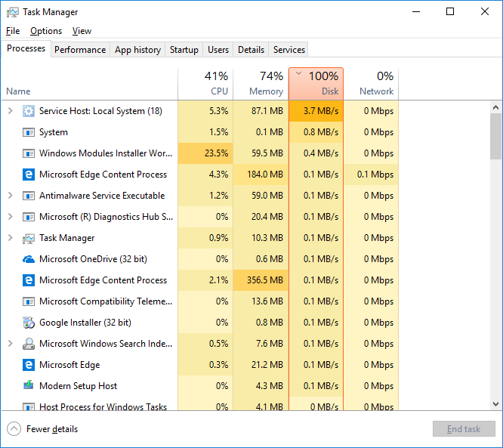Select the Modern Setup Host name
Screen dimensions: 503x448
coord(78,386)
